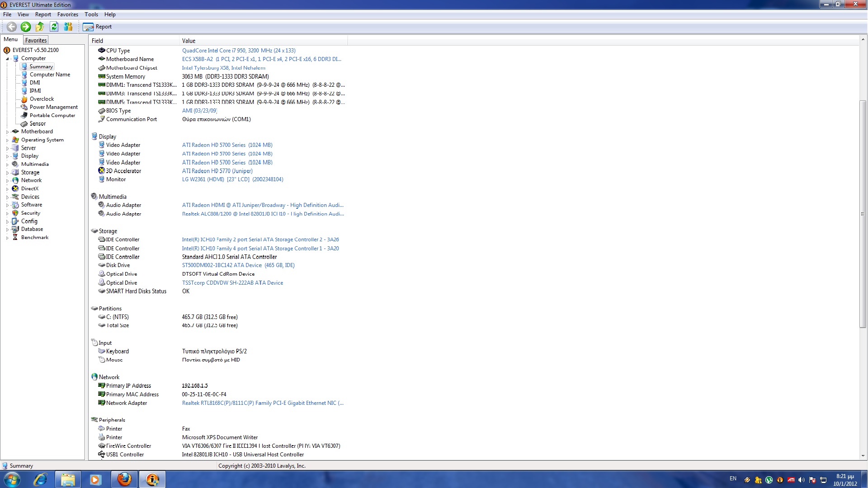Click the Security shield icon
Image resolution: width=868 pixels, height=488 pixels.
pos(15,213)
